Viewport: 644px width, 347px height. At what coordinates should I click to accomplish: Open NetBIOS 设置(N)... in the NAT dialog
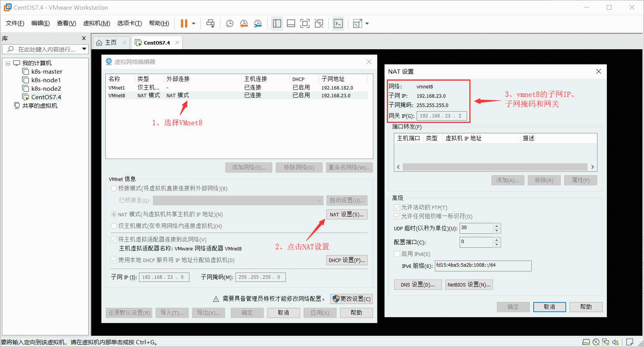[x=469, y=285]
